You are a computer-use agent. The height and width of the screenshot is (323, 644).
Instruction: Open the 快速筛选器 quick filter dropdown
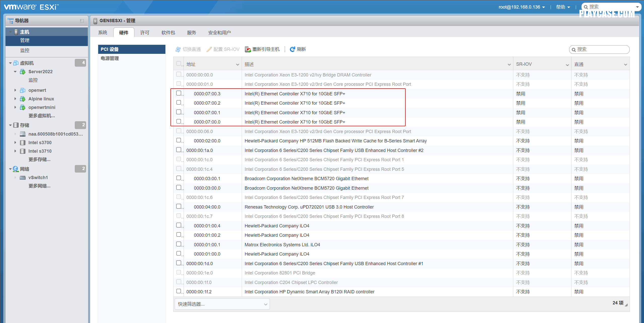(x=222, y=304)
